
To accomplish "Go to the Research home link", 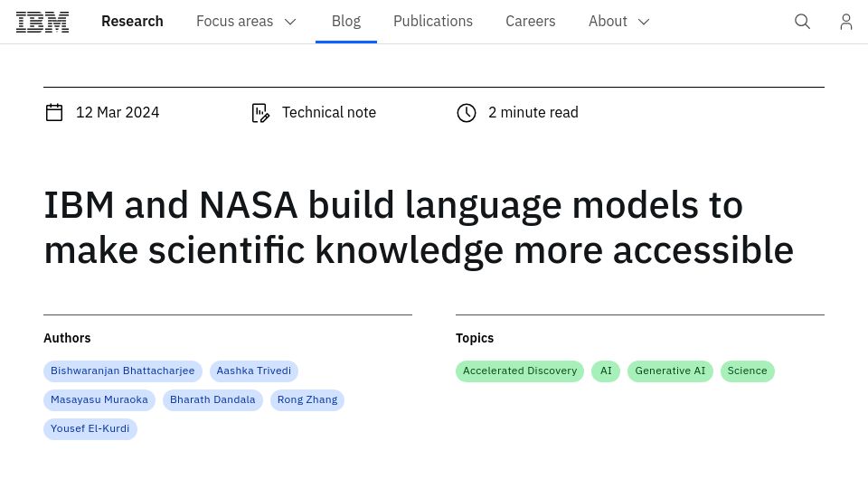I will point(132,22).
